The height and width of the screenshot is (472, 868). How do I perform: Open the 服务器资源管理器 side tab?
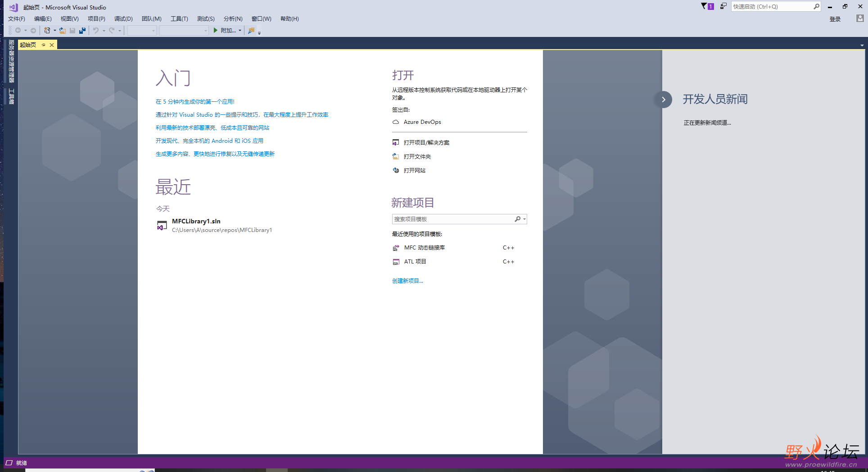coord(12,61)
